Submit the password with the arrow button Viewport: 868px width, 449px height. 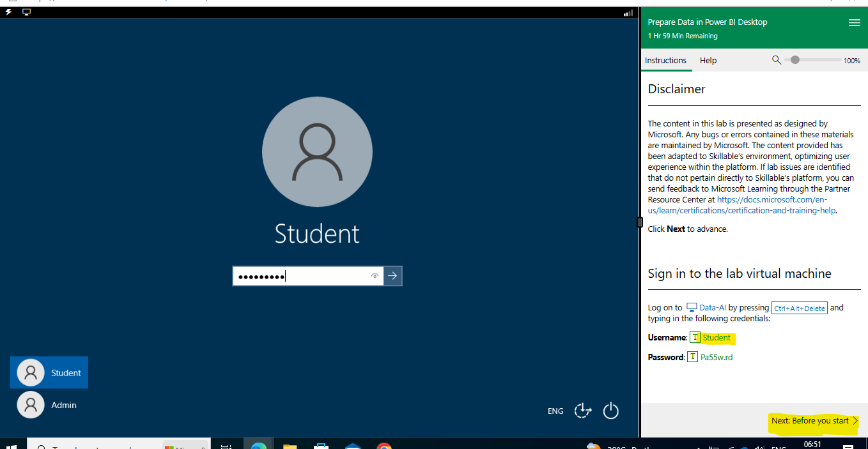click(x=392, y=276)
